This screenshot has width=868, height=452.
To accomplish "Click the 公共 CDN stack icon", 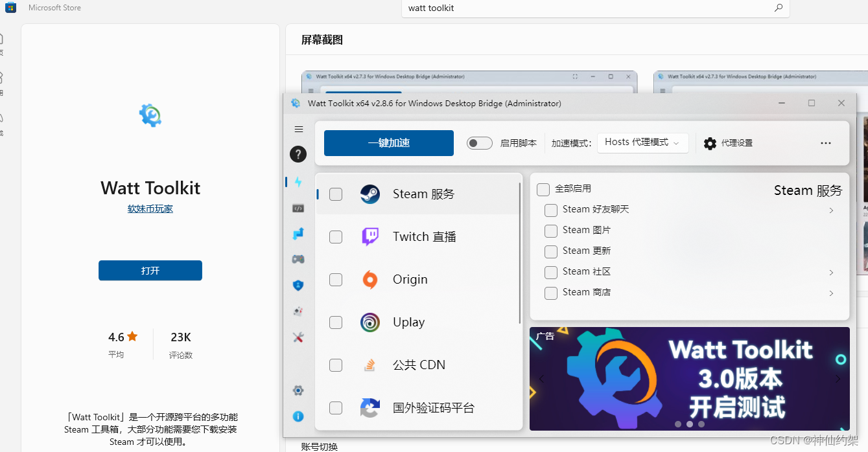I will coord(370,365).
